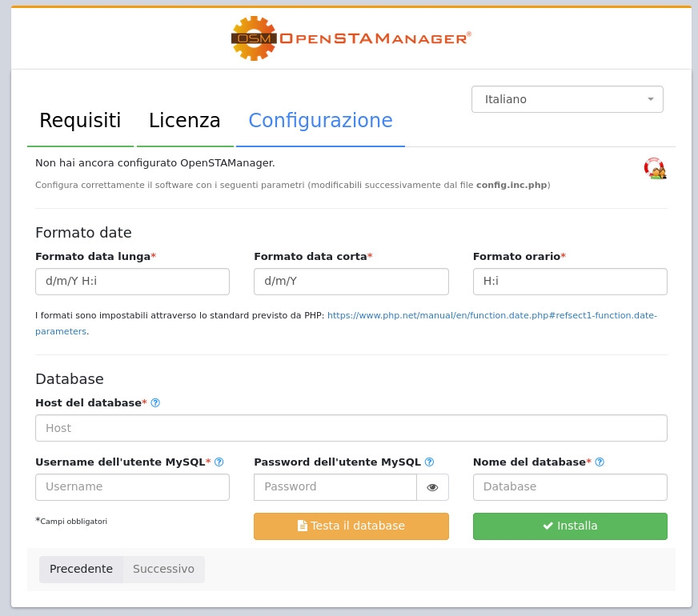Click help icon beside Password dell'utente MySQL

point(429,462)
